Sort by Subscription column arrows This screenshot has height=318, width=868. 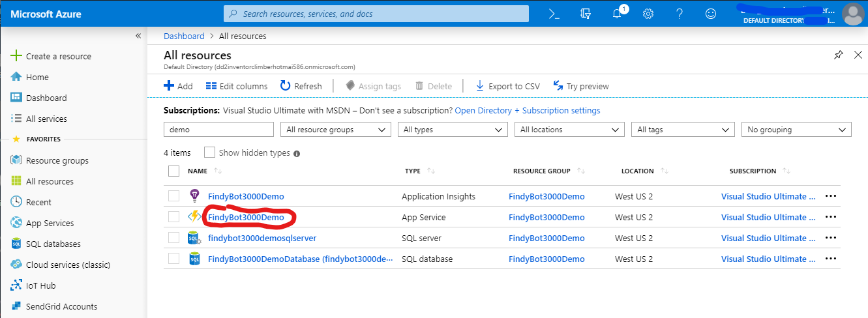[x=787, y=171]
